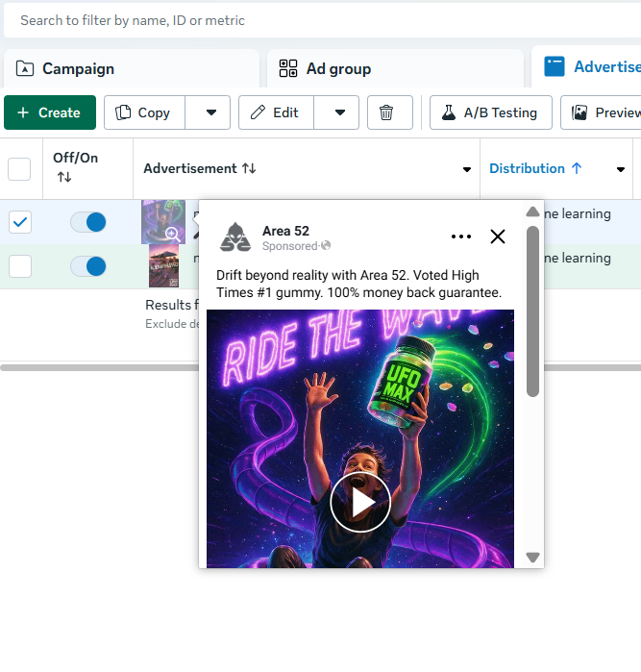Image resolution: width=641 pixels, height=672 pixels.
Task: Click the magnifier zoom icon on first ad thumbnail
Action: click(x=172, y=234)
